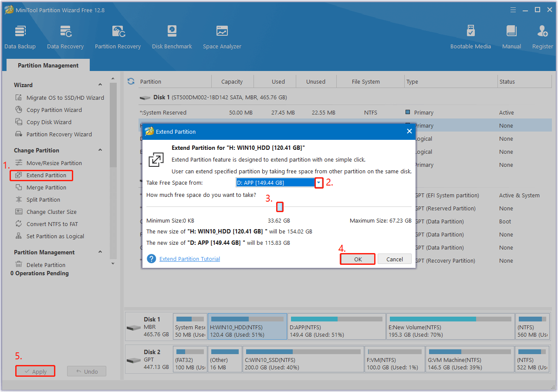Screen dimensions: 558x392
Task: Open the Data Backup tool
Action: coord(20,37)
